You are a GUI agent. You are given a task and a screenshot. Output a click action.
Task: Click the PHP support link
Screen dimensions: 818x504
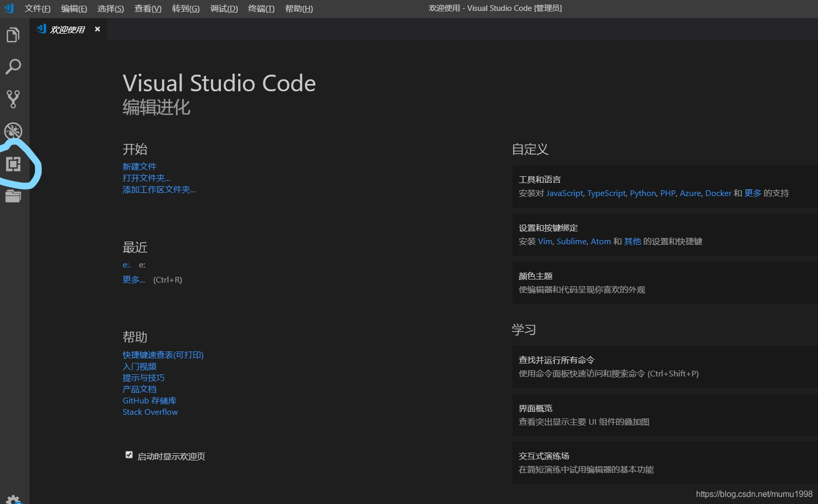click(668, 193)
